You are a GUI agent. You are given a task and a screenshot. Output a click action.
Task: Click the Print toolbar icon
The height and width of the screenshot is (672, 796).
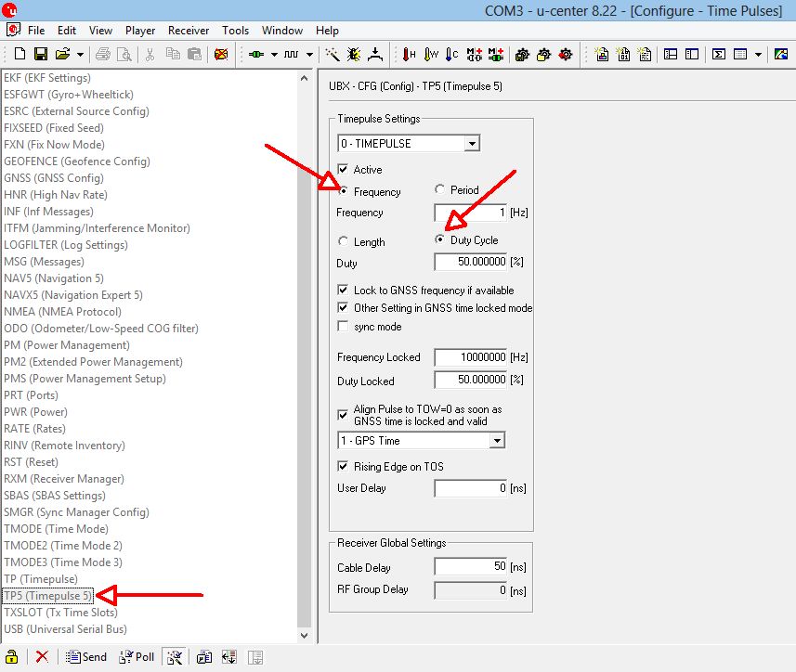(x=103, y=54)
